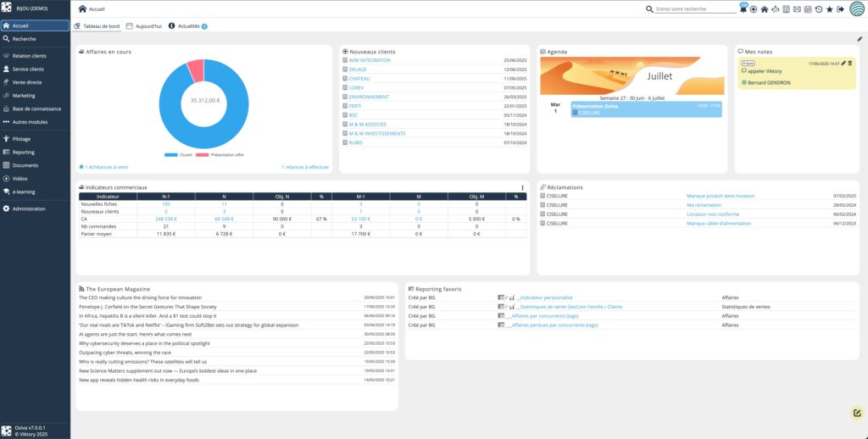
Task: Expand 'Autres modules' in the sidebar
Action: click(x=31, y=122)
